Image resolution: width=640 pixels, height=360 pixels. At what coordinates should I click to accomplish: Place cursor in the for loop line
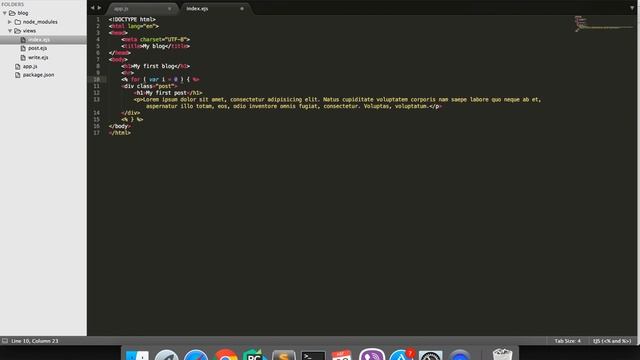[x=160, y=80]
